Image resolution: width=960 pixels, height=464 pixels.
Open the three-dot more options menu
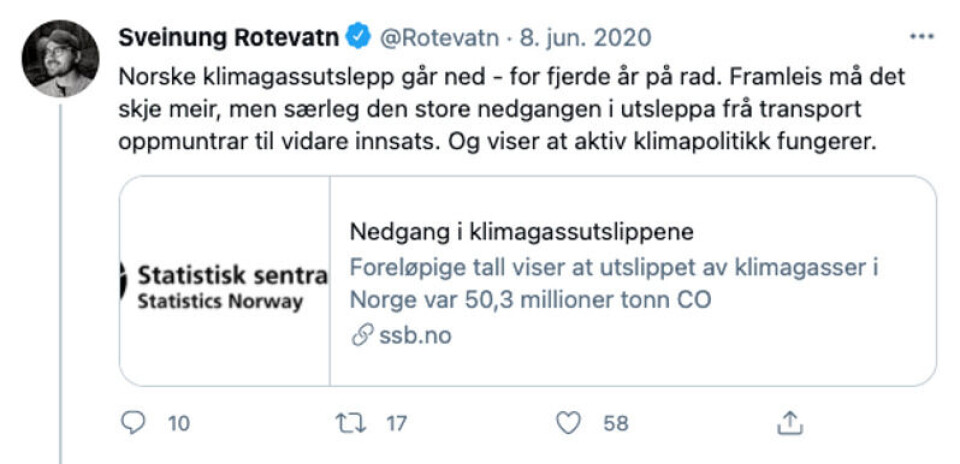click(x=919, y=38)
